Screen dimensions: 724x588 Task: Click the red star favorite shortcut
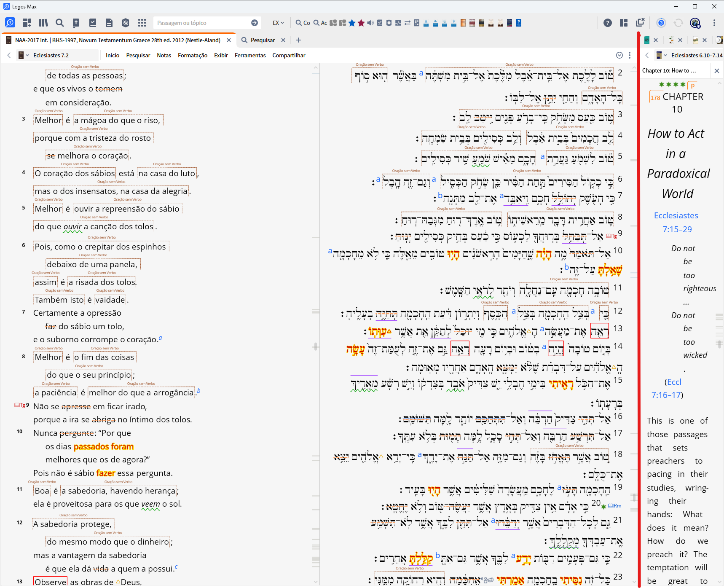(361, 23)
